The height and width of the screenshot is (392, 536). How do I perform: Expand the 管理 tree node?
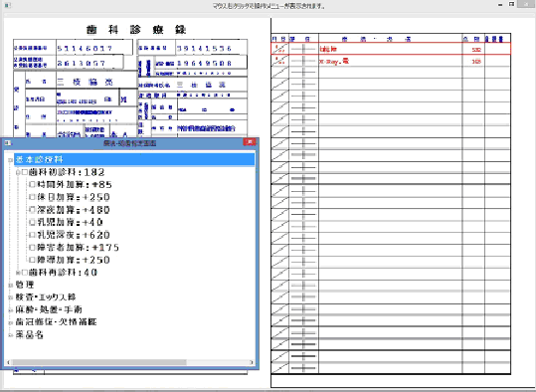(x=10, y=285)
